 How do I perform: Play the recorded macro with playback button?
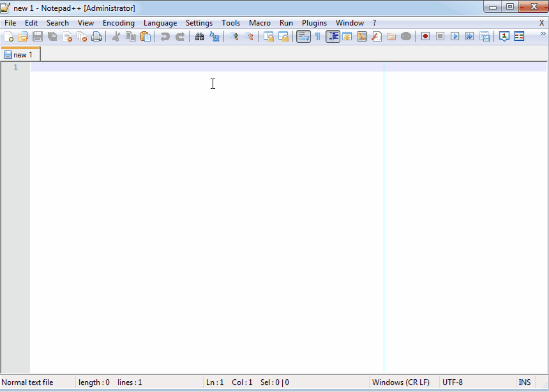tap(455, 36)
